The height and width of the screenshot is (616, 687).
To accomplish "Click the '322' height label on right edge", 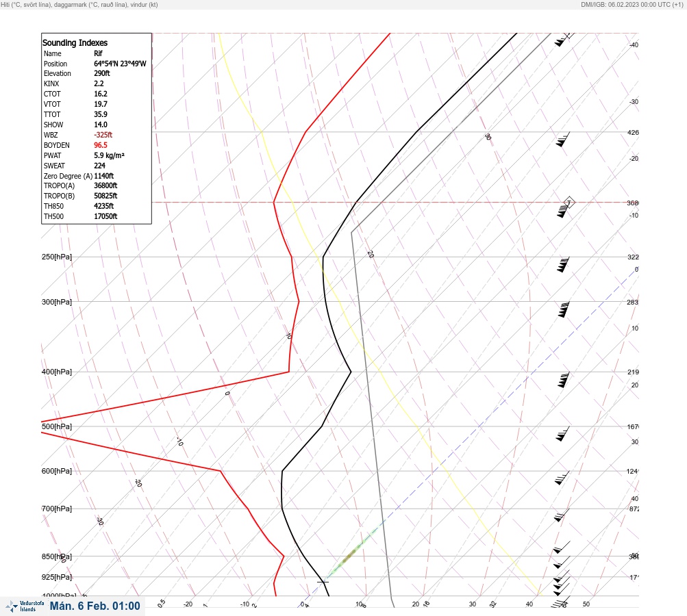I will [633, 257].
